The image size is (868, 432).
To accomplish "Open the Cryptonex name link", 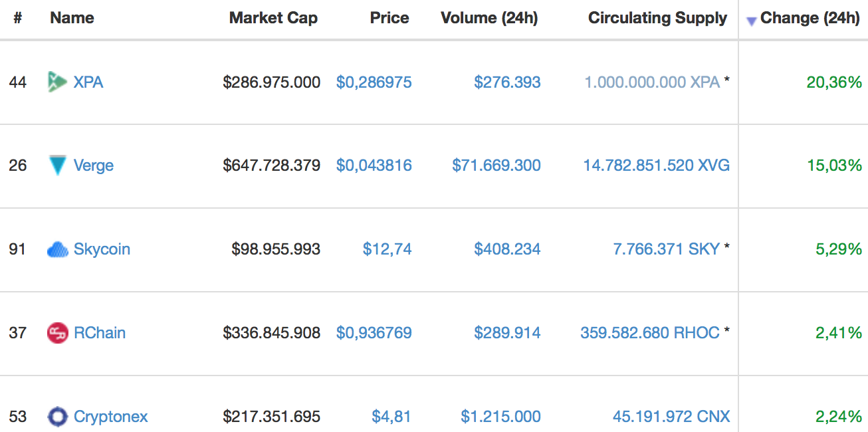I will (x=111, y=417).
